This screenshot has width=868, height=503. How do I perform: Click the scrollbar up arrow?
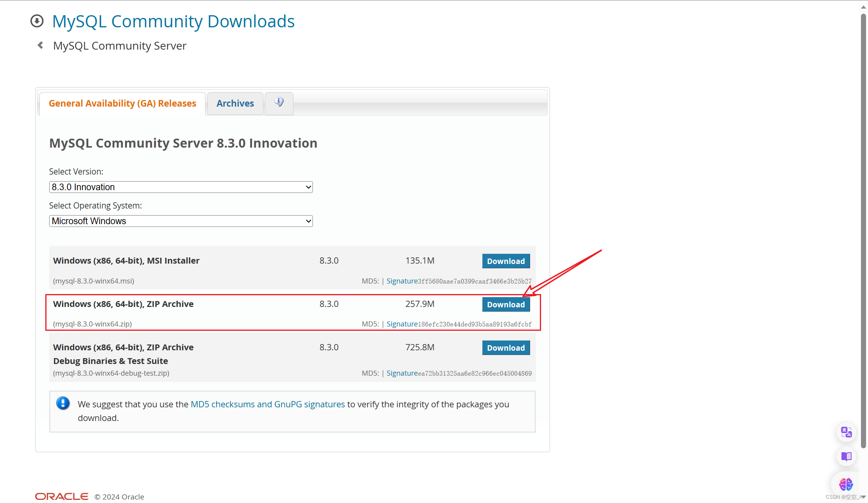coord(863,7)
